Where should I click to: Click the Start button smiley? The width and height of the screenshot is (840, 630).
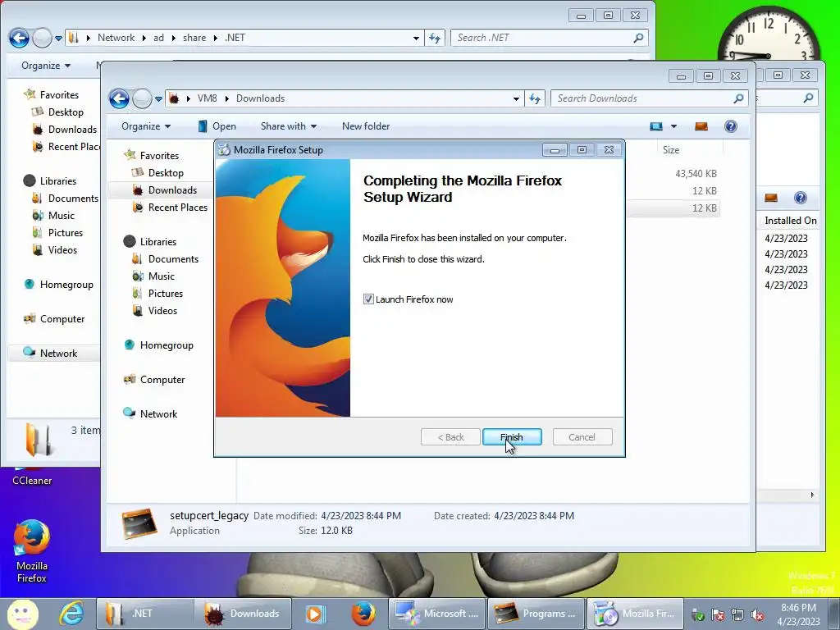22,614
